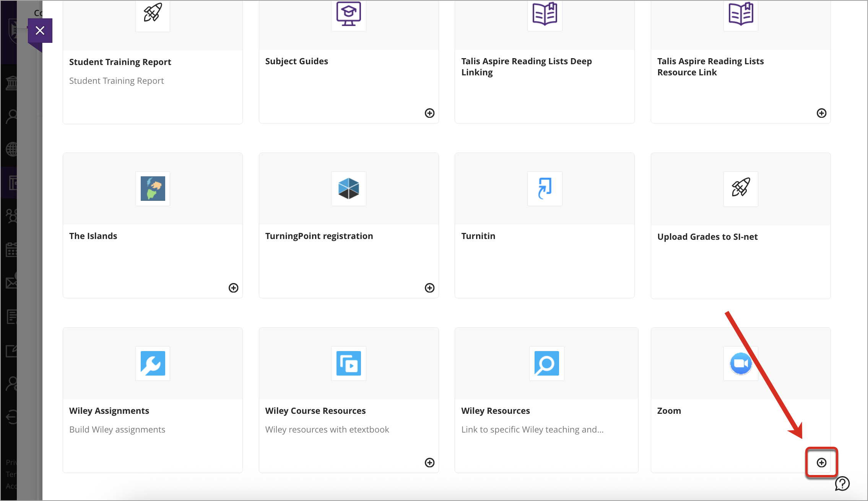Open the Turnitin icon
Viewport: 868px width, 501px height.
[x=545, y=189]
